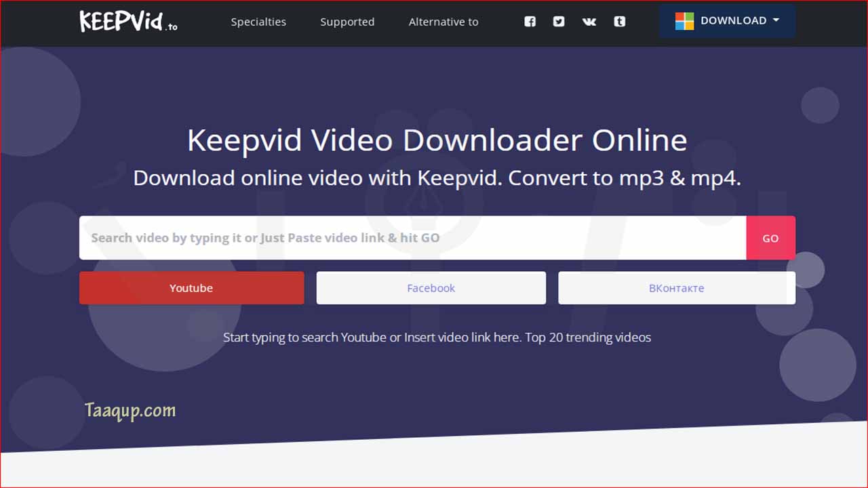This screenshot has width=868, height=488.
Task: Open the Tumblr social icon in header
Action: pyautogui.click(x=620, y=22)
